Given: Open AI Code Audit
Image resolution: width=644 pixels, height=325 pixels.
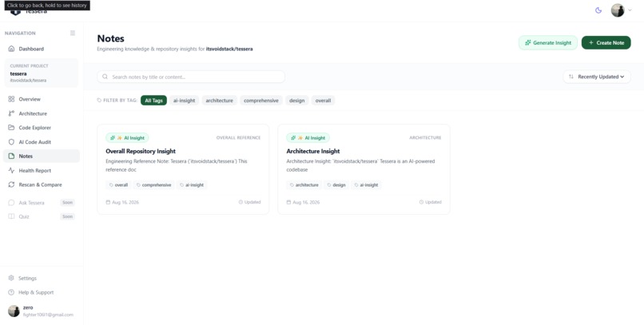Looking at the screenshot, I should click(41, 142).
